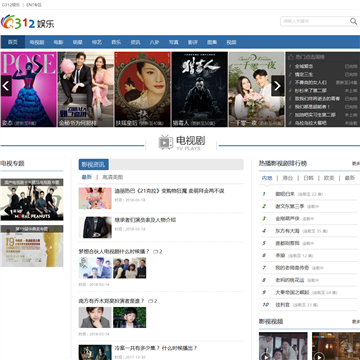This screenshot has width=360, height=360.
Task: Switch to the 高清美图 sub-tab
Action: tap(112, 177)
